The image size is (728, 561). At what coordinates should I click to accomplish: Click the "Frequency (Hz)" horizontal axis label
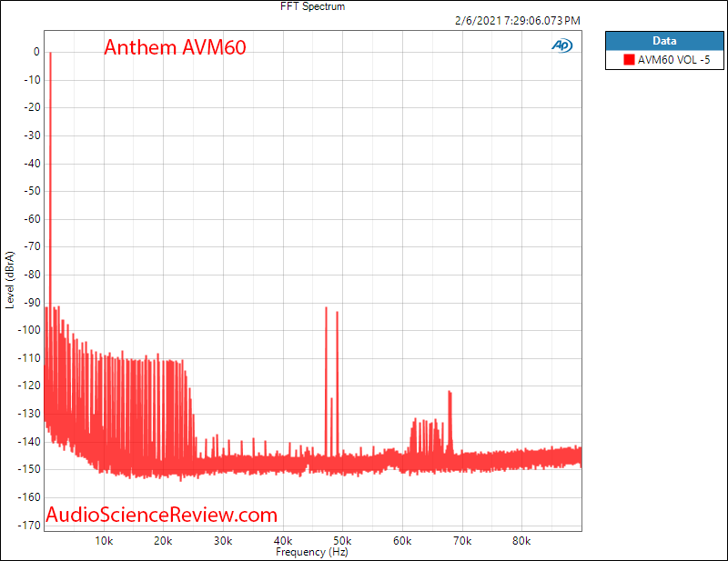click(x=312, y=552)
